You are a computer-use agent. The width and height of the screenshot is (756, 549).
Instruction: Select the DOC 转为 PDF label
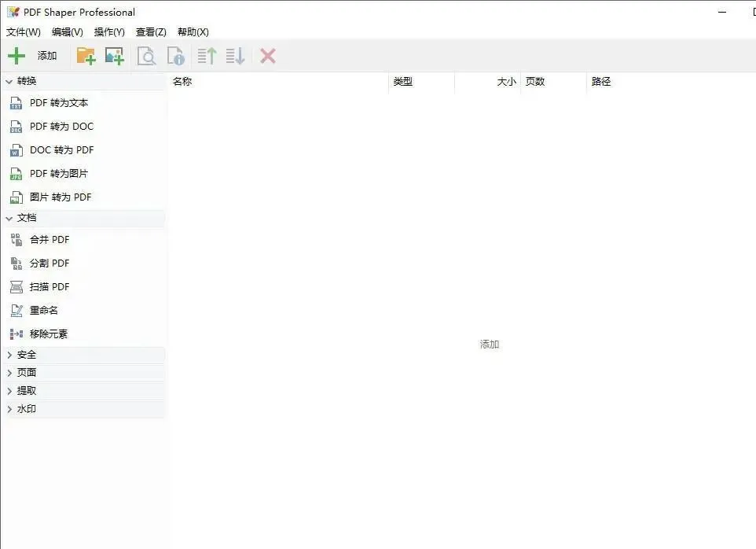(x=62, y=150)
